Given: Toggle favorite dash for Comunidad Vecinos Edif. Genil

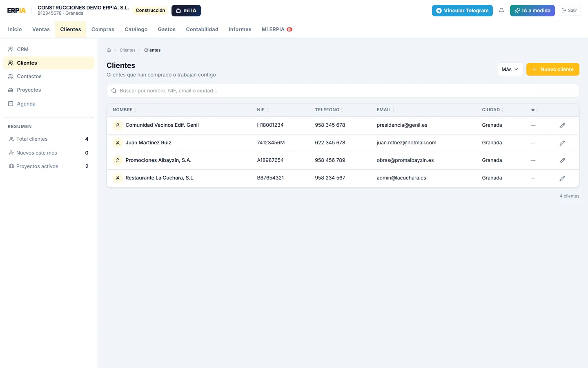Looking at the screenshot, I should 533,126.
